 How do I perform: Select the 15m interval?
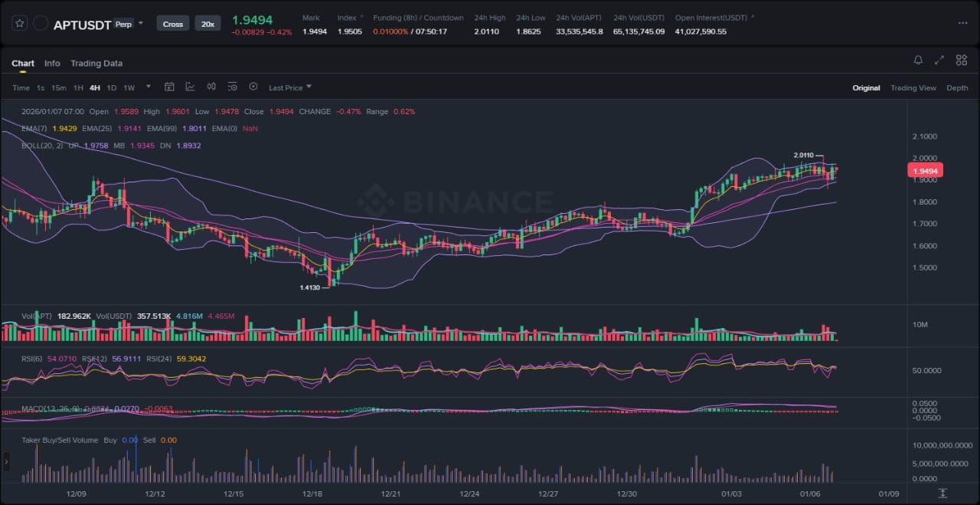(59, 88)
